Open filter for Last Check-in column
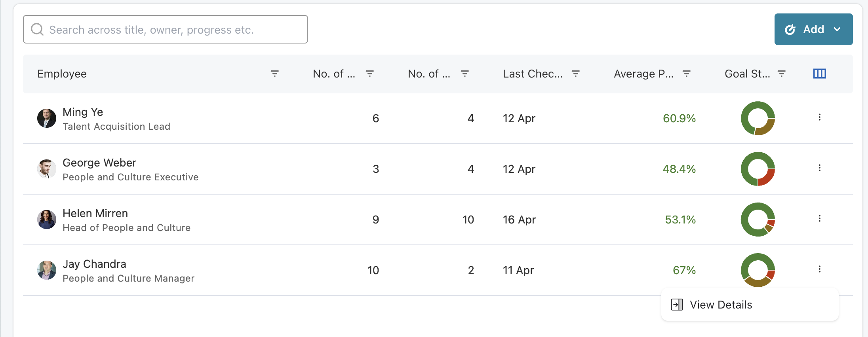Screen dimensions: 868x337 tap(575, 74)
